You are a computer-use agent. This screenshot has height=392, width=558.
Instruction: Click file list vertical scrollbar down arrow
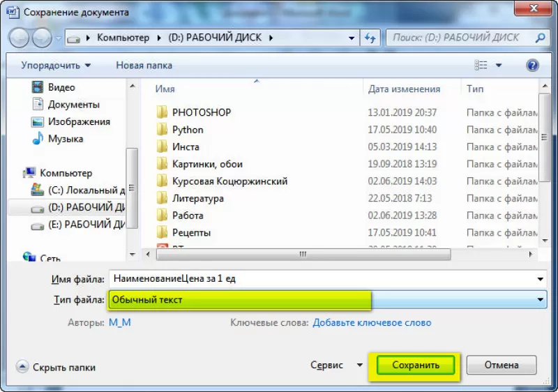(545, 241)
